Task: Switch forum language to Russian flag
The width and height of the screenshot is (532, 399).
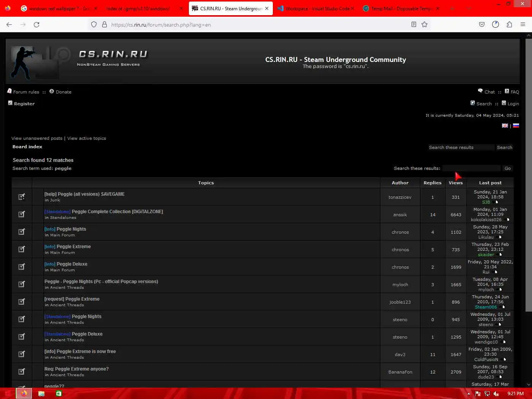Action: tap(516, 126)
